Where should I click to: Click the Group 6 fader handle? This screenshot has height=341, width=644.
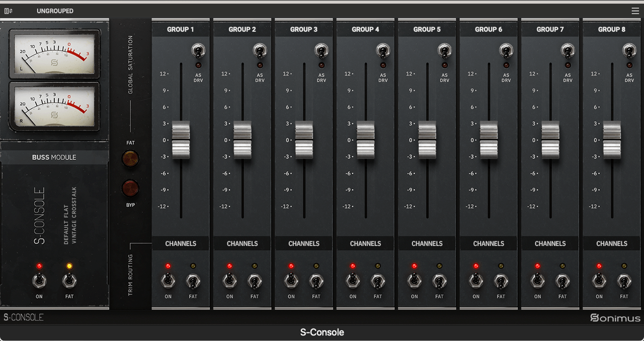[489, 140]
